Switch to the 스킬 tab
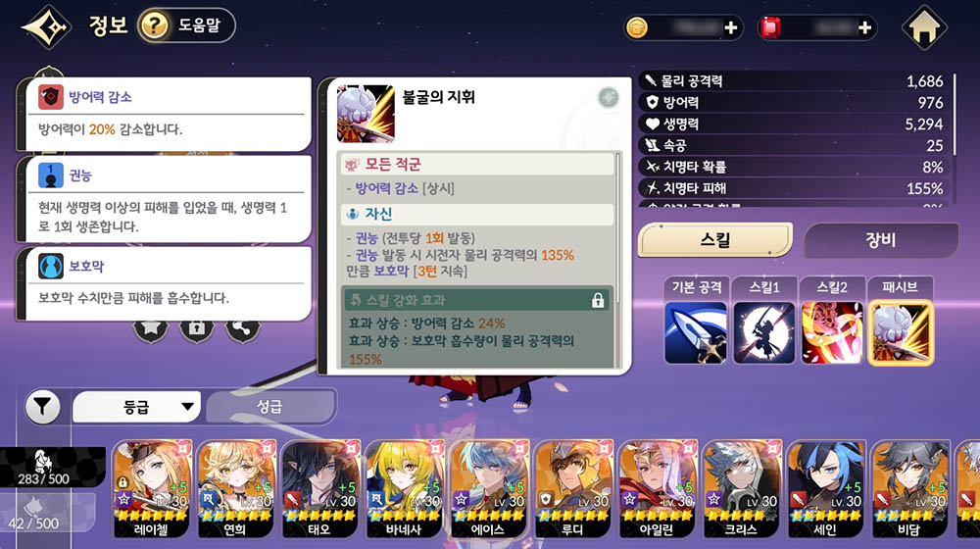This screenshot has width=980, height=549. point(715,240)
